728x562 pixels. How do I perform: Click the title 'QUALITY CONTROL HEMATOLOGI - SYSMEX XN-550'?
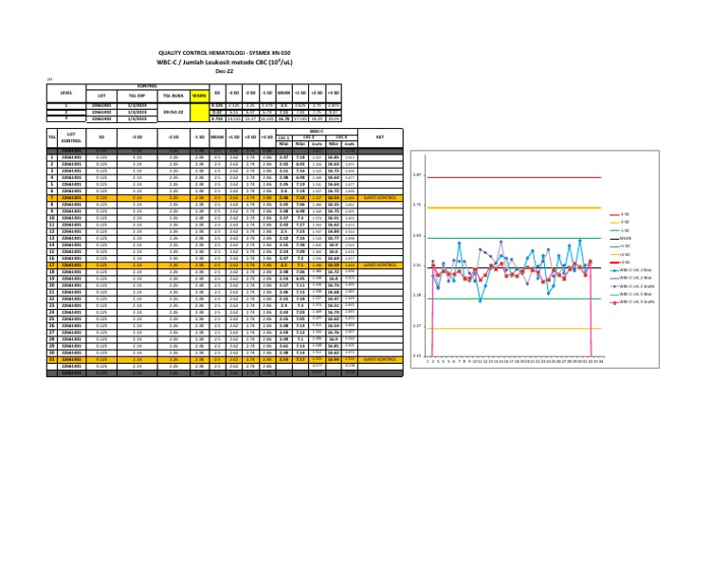coord(225,53)
